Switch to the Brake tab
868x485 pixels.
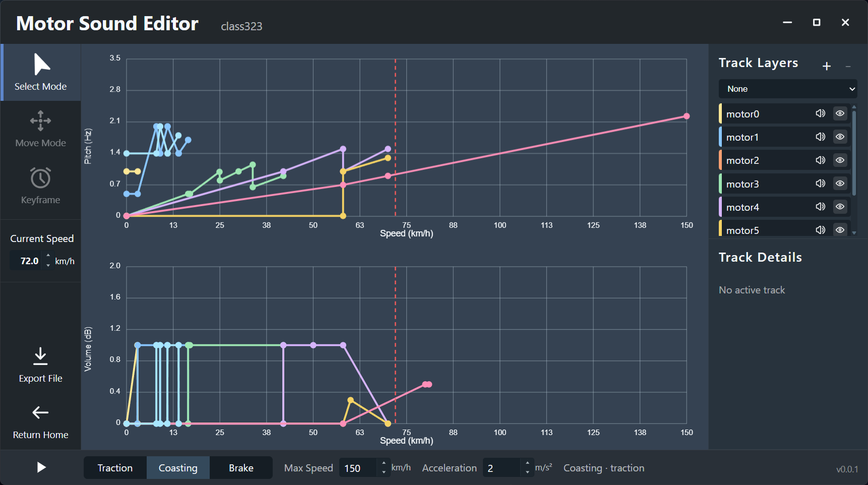point(241,468)
